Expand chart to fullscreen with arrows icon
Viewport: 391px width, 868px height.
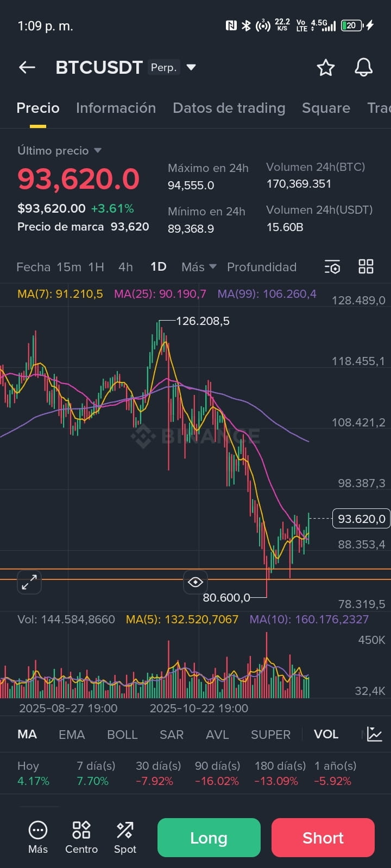point(29,582)
